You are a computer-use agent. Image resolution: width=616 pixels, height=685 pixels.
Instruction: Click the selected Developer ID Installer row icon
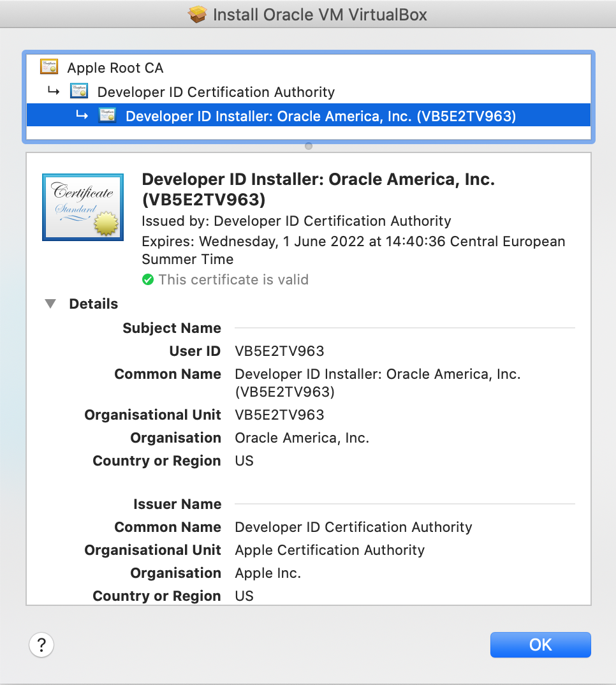[107, 115]
